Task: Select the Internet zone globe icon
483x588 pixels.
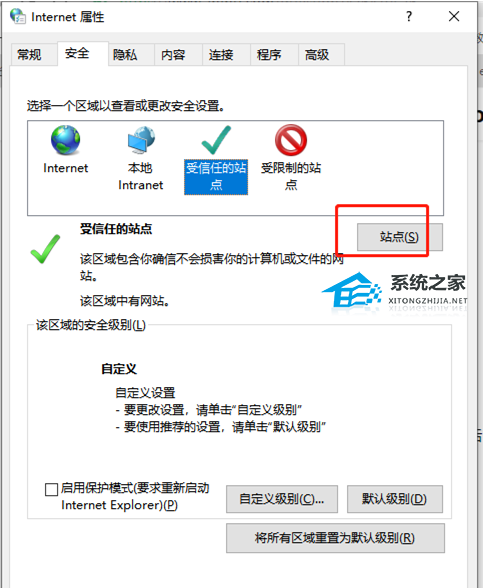Action: (66, 140)
